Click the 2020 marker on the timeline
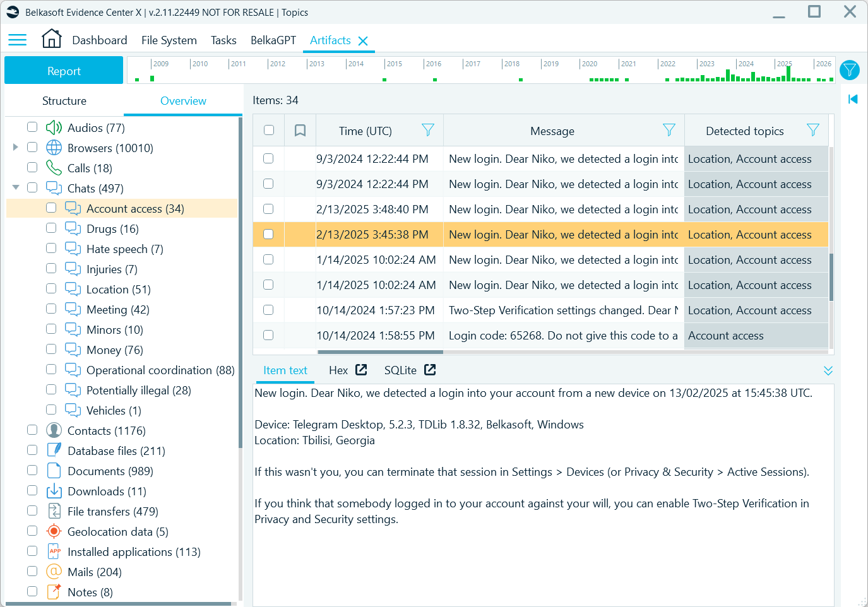This screenshot has width=868, height=607. (x=589, y=64)
